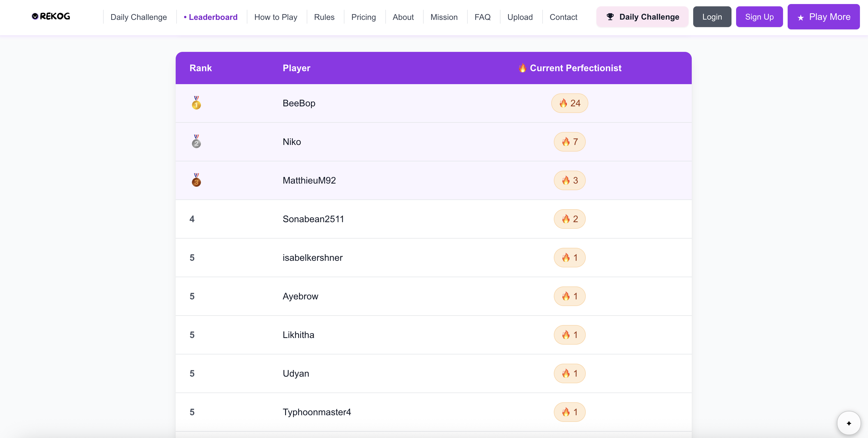Viewport: 868px width, 438px height.
Task: Select the Leaderboard nav tab
Action: pos(211,17)
